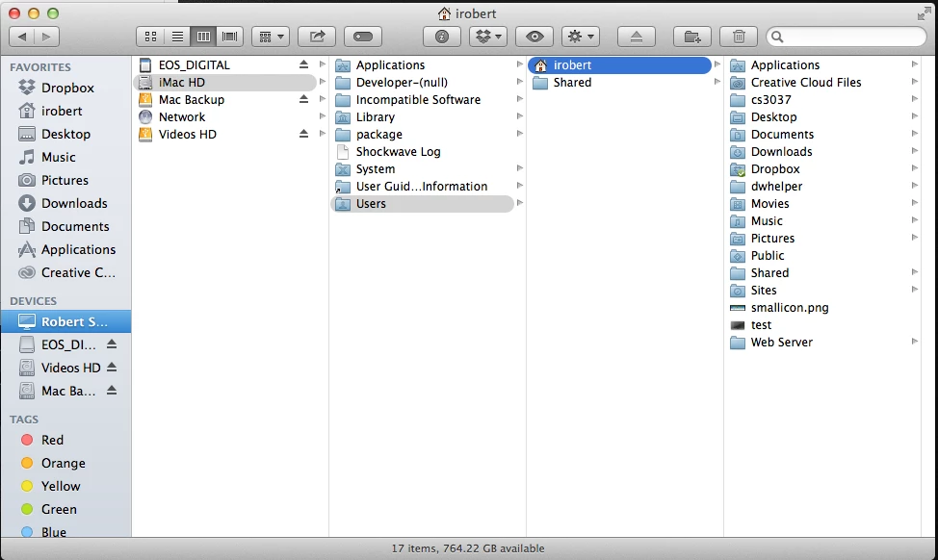
Task: Click the Share toolbar button
Action: pos(317,38)
